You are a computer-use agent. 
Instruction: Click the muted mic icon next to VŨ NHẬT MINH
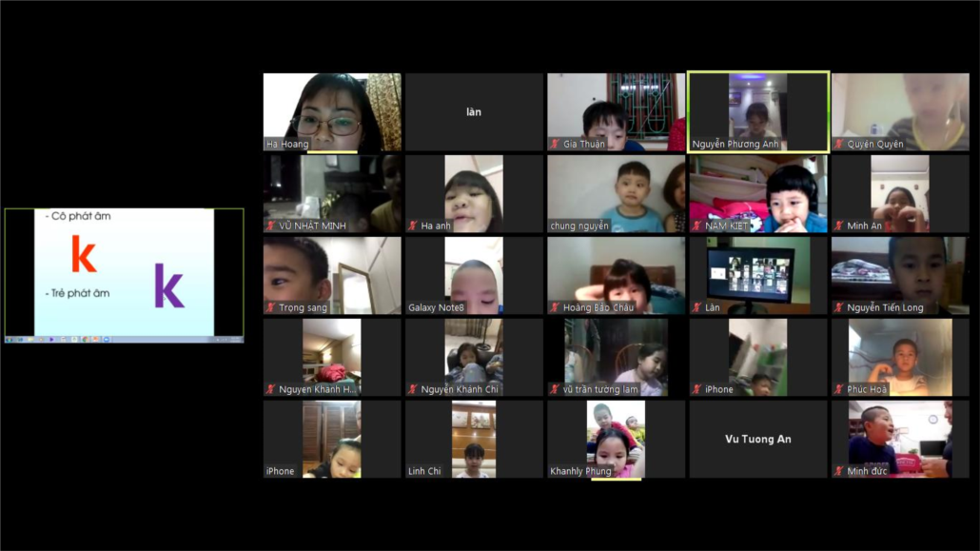[271, 226]
